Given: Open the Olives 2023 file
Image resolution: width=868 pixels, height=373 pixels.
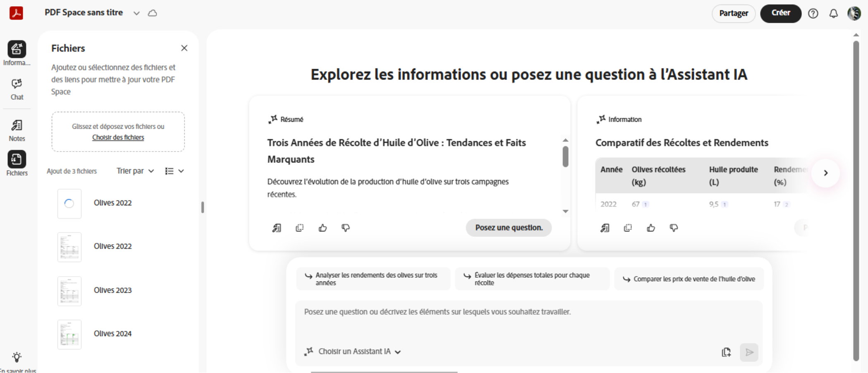Looking at the screenshot, I should point(114,291).
